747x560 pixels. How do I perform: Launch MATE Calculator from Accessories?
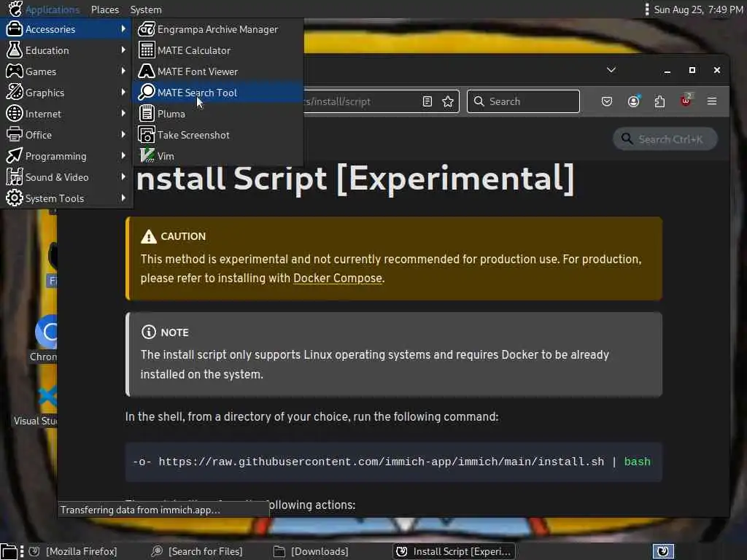218,50
